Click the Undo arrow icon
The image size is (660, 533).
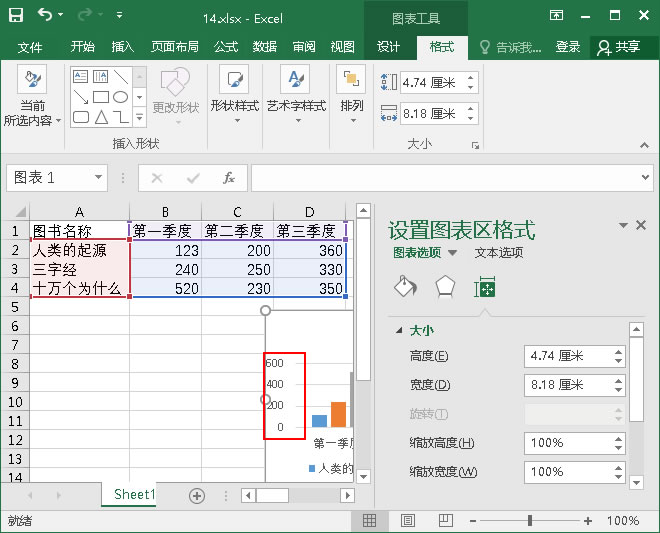pos(45,15)
